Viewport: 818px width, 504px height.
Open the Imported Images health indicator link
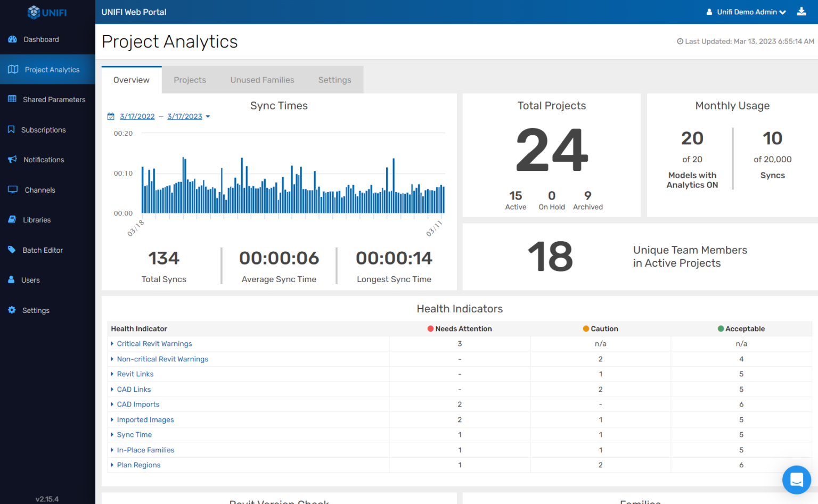coord(145,419)
